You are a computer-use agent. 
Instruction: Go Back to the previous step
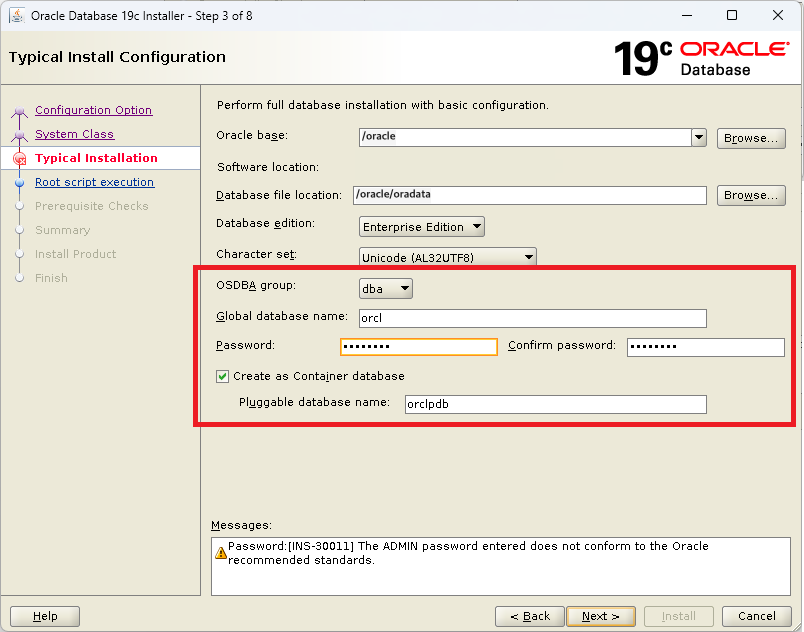[530, 616]
